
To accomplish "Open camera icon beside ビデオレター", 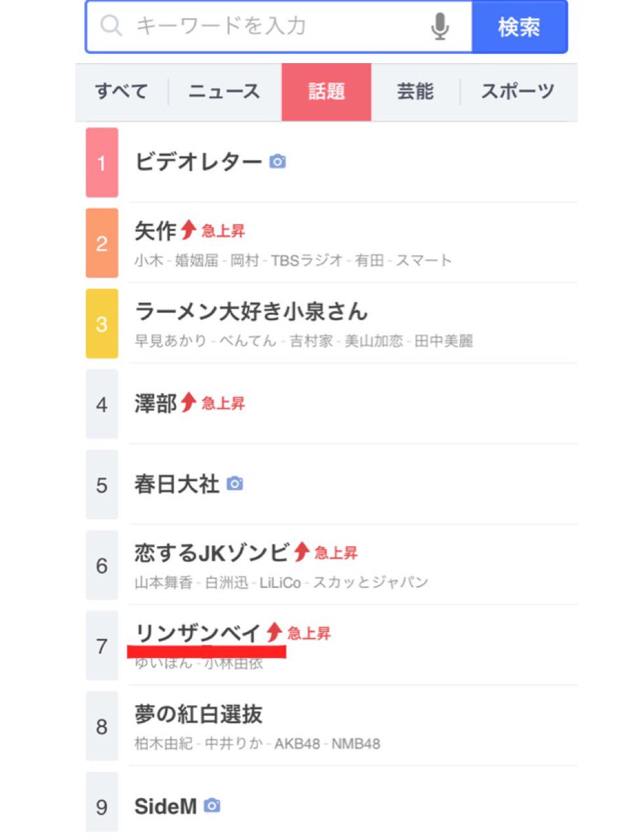I will tap(278, 162).
